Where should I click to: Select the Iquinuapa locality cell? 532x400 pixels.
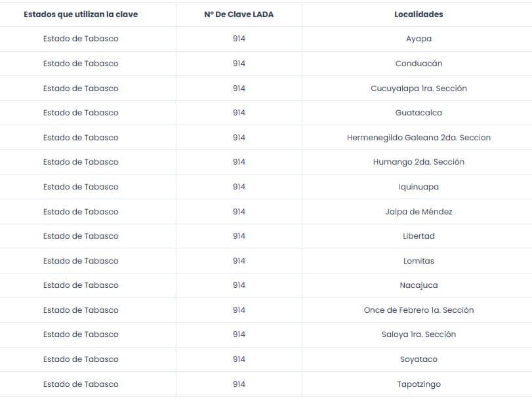click(419, 187)
